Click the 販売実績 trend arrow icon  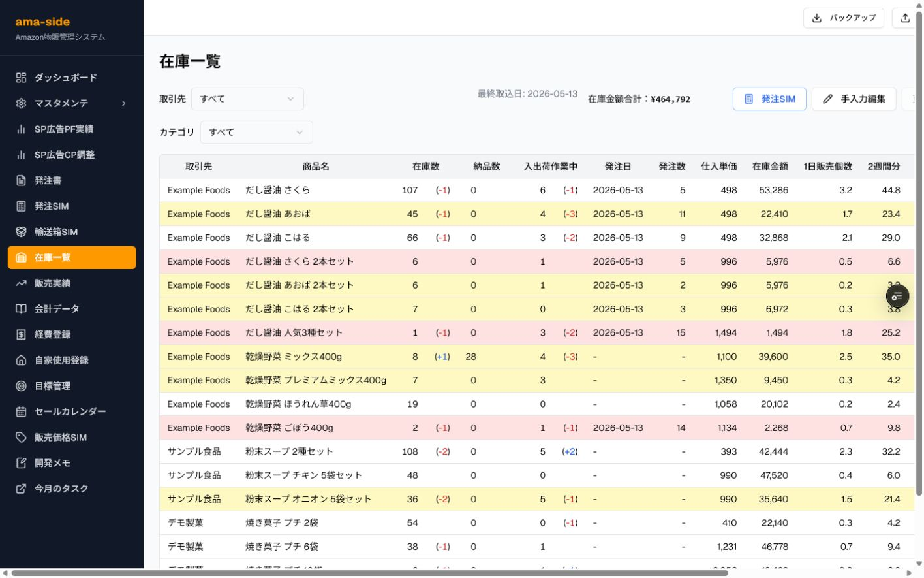point(21,283)
